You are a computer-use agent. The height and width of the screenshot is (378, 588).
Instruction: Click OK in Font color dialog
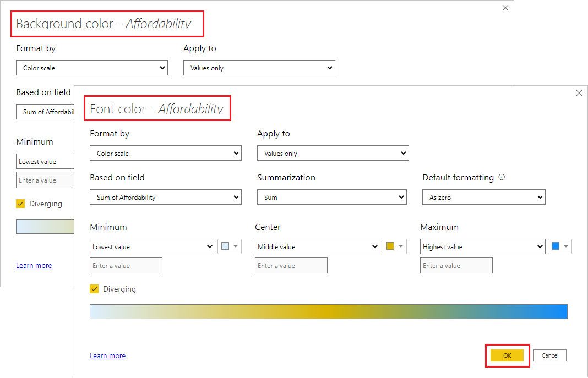pos(507,355)
